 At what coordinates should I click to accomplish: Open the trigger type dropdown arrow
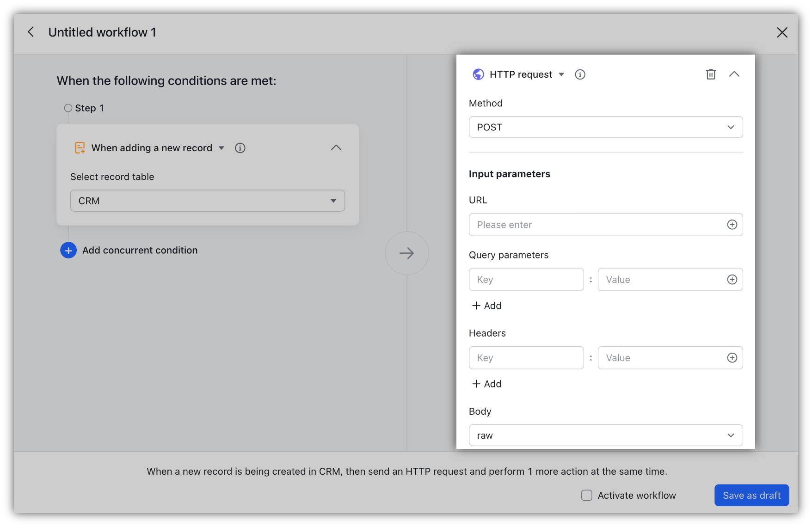click(x=221, y=148)
